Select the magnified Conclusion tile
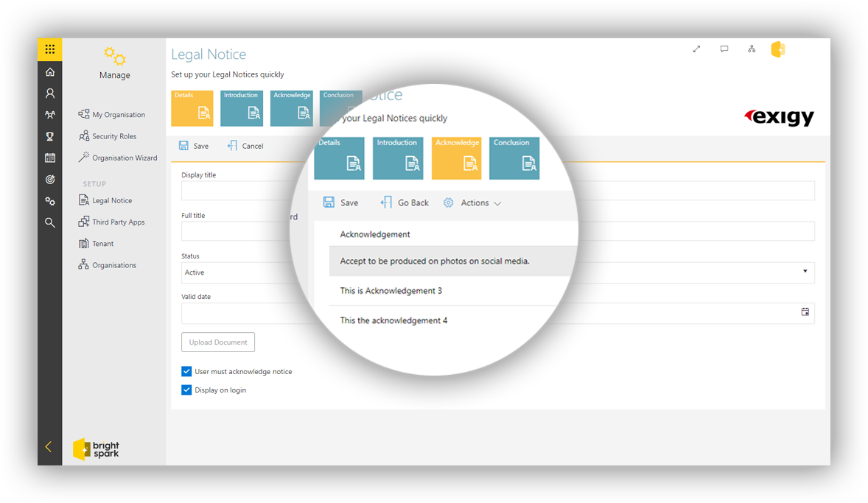The height and width of the screenshot is (503, 868). [514, 158]
